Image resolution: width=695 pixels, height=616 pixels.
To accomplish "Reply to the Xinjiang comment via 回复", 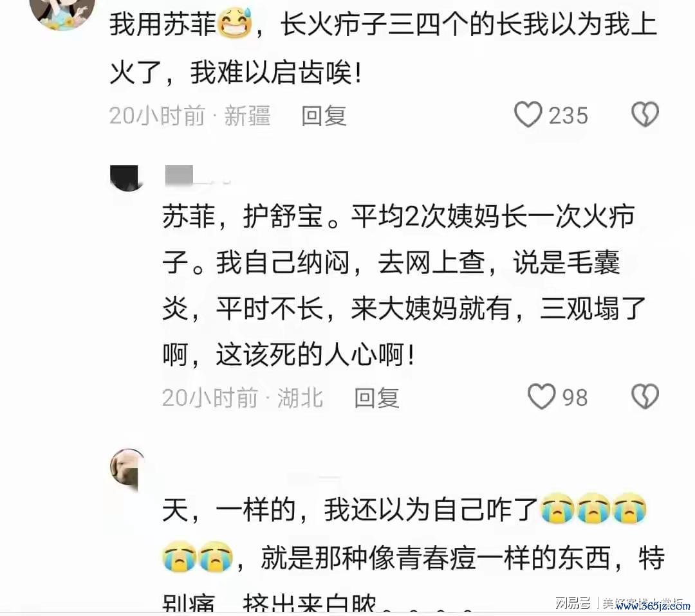I will coord(324,116).
